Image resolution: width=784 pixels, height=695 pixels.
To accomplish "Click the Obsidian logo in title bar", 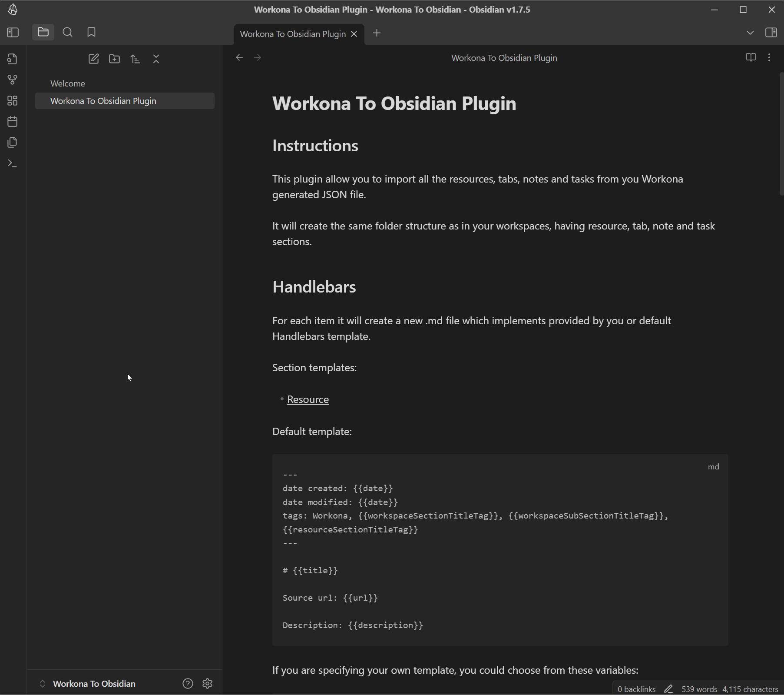I will tap(13, 10).
